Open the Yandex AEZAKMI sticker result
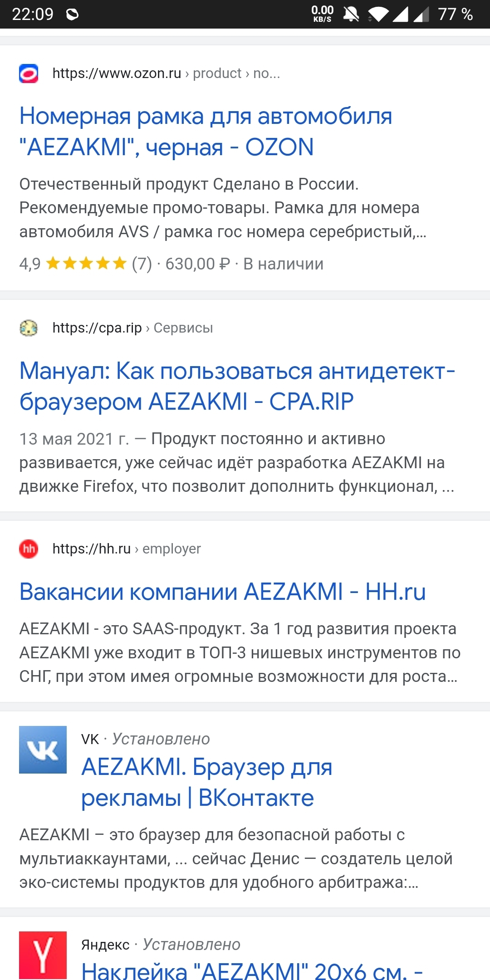Viewport: 490px width, 980px height. click(x=252, y=971)
